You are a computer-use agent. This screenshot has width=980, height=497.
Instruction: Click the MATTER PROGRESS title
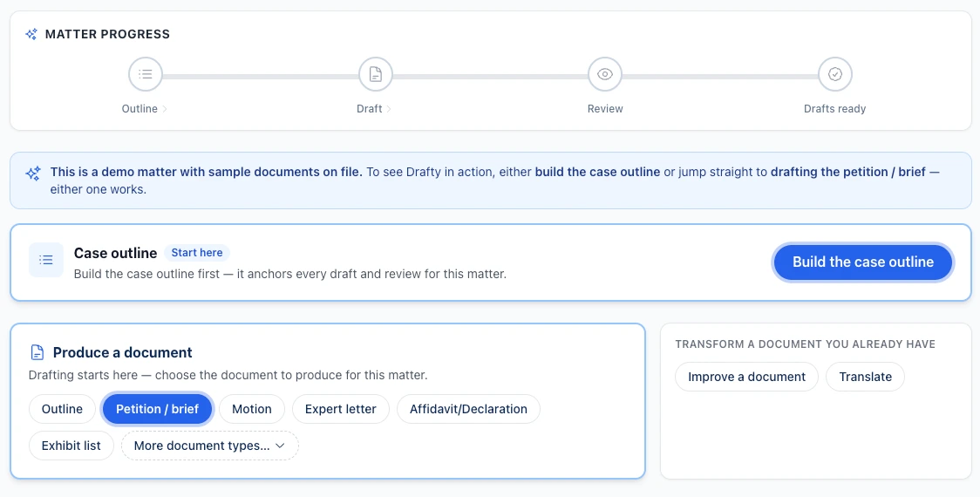(x=107, y=34)
